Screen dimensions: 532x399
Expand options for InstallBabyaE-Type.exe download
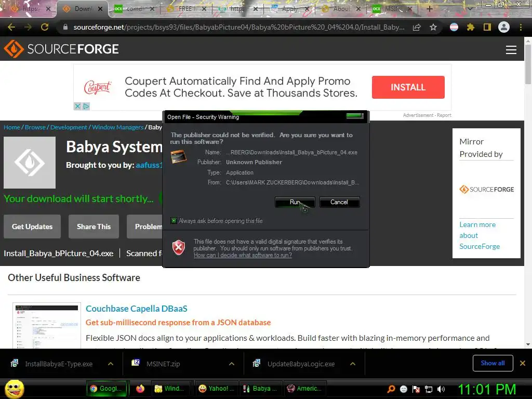tap(111, 364)
